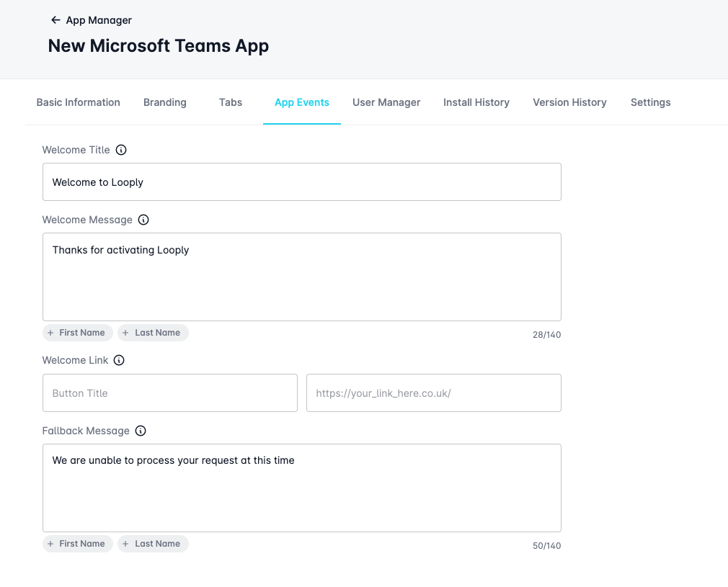The width and height of the screenshot is (728, 587).
Task: Click the Welcome Title text field
Action: 301,182
